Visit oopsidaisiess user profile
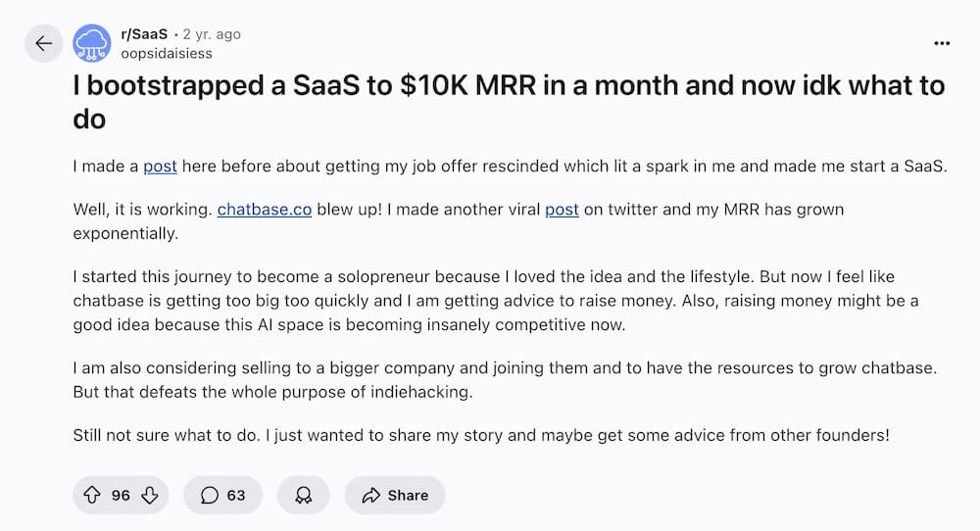The image size is (980, 531). pos(166,53)
